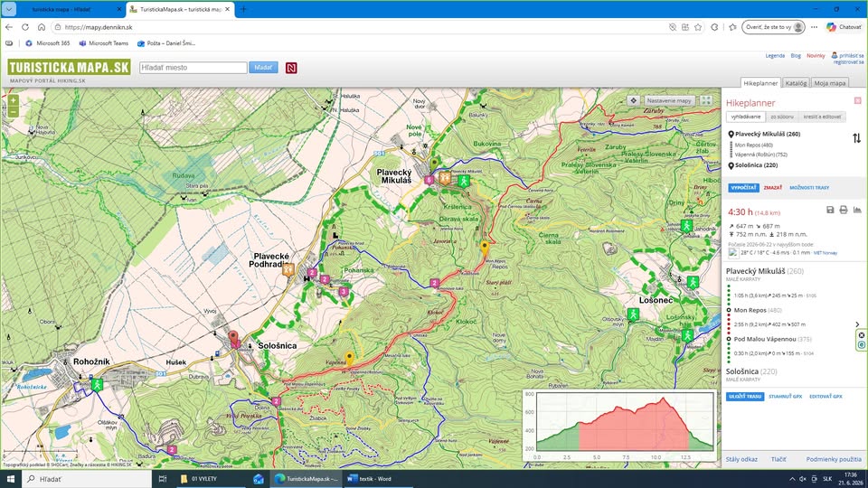Click the round X icon on panel edge
This screenshot has width=868, height=488.
pyautogui.click(x=862, y=335)
